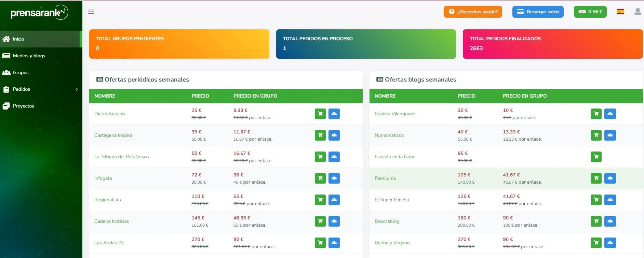
Task: Click group icon for Decorablog
Action: 610,221
